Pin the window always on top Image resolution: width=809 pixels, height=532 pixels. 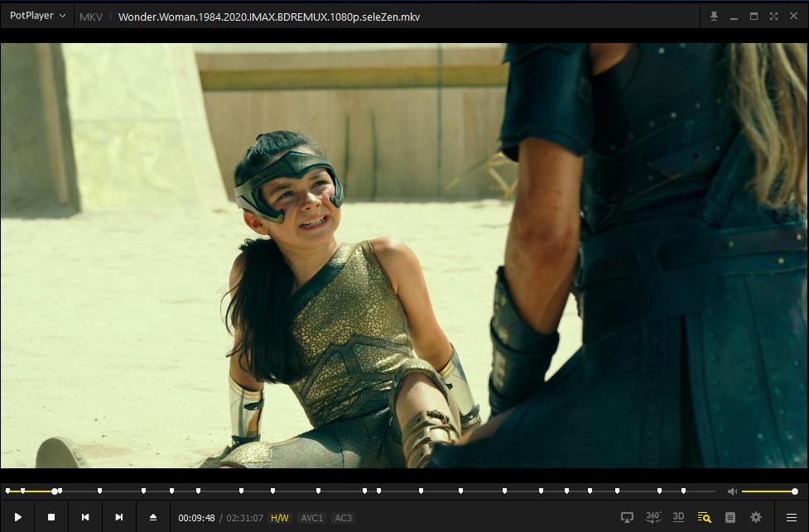(x=714, y=16)
